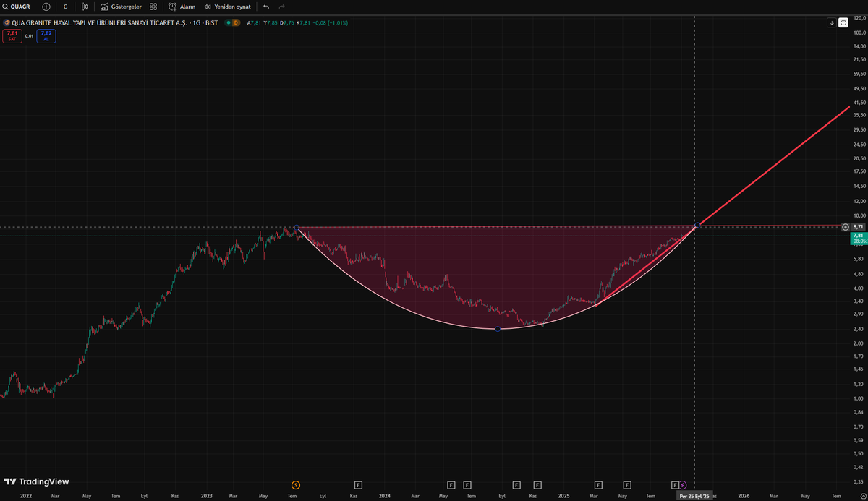Undo the last chart action
This screenshot has width=868, height=501.
click(266, 7)
